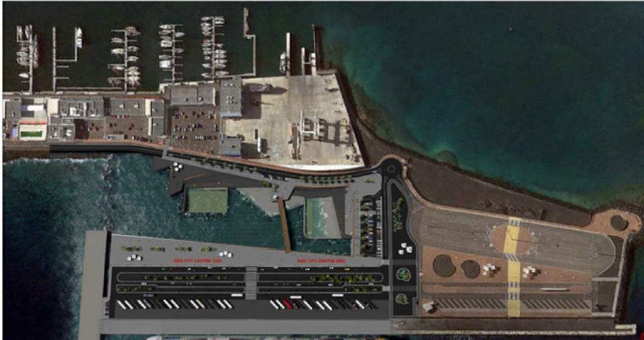
Task: Click the upper green circular traffic island
Action: point(404,275)
